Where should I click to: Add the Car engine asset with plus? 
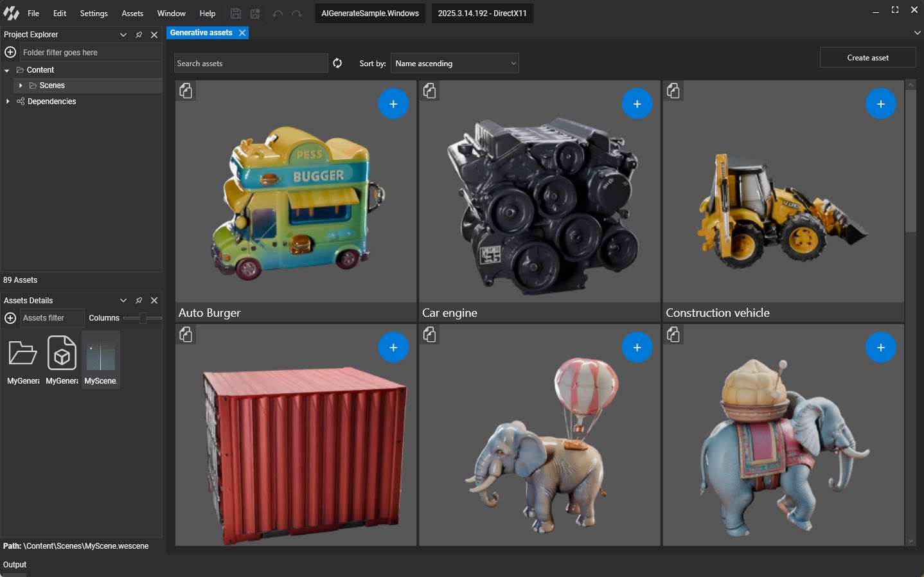pos(637,104)
